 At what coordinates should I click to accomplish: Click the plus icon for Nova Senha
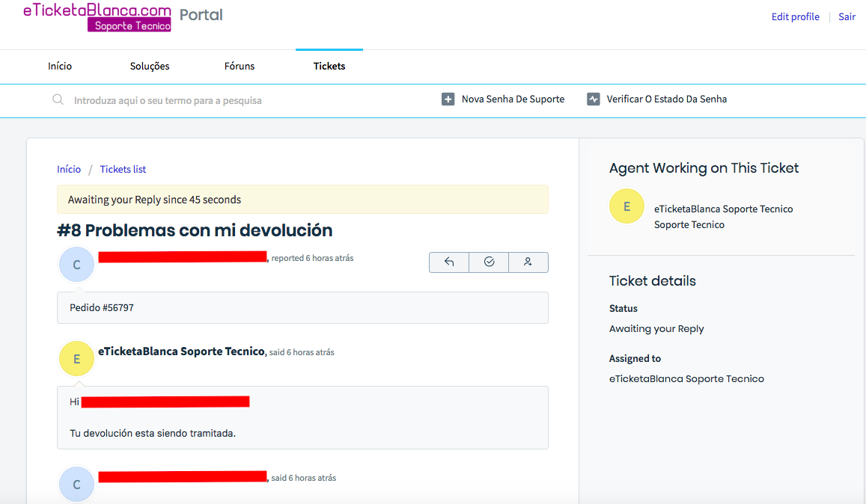point(448,99)
